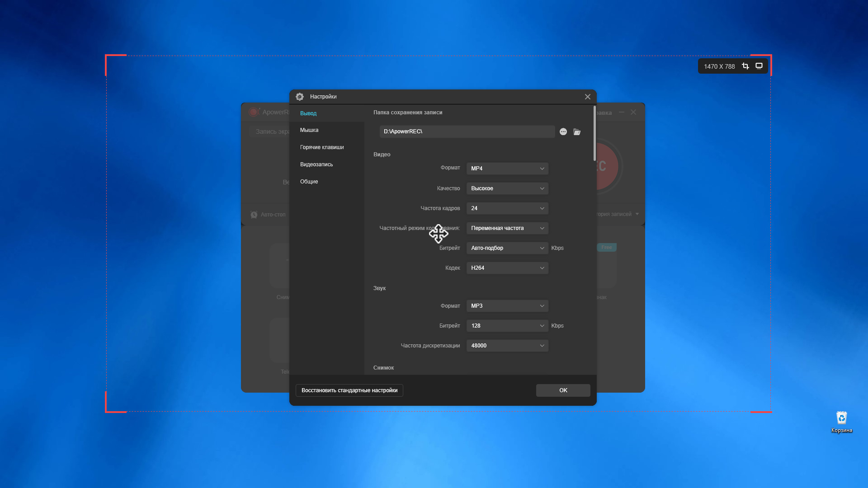Switch to the Мышка settings tab
868x488 pixels.
(309, 130)
